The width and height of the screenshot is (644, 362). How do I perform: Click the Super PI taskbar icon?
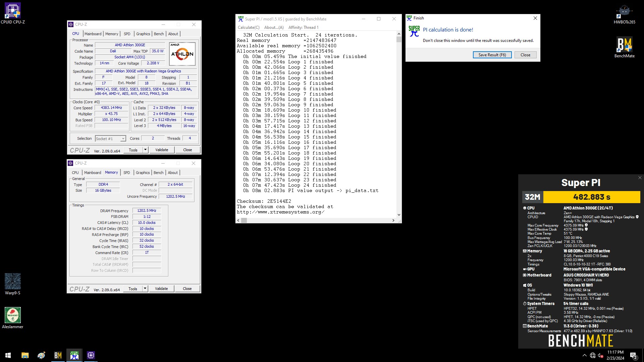click(74, 355)
